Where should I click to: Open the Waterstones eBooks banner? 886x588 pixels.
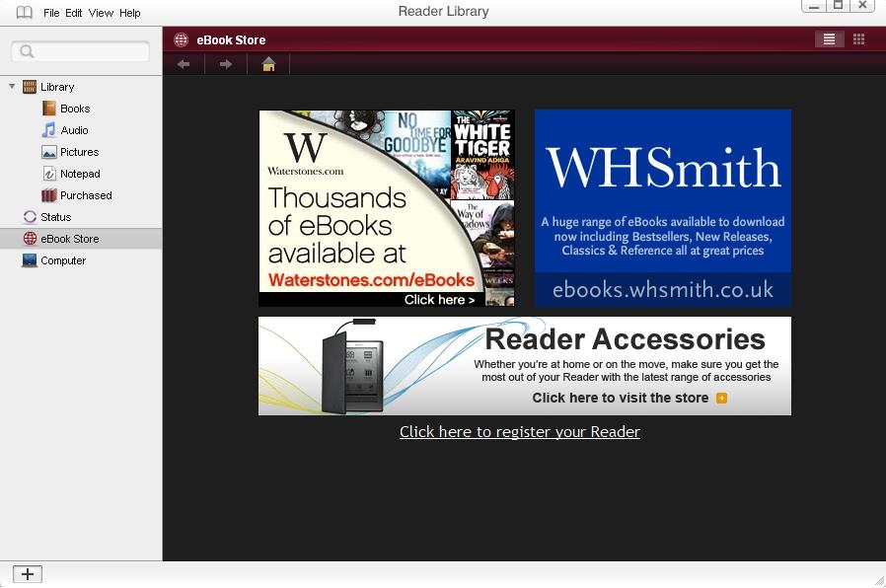[387, 208]
